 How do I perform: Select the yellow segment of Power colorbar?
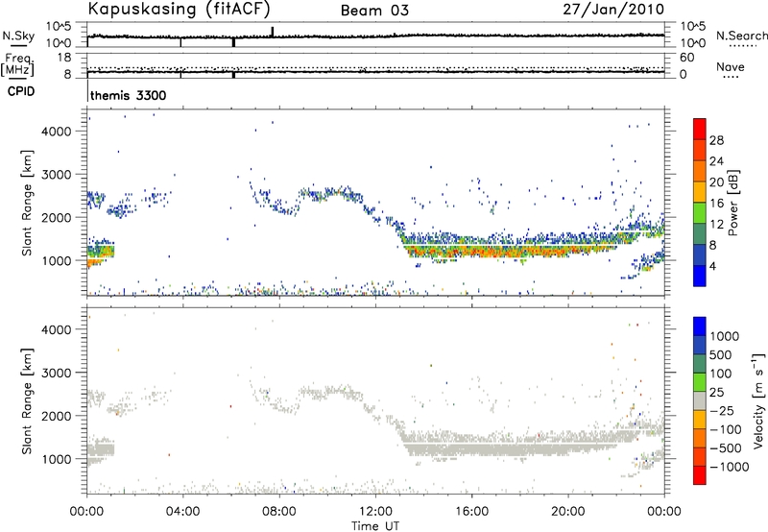point(700,191)
